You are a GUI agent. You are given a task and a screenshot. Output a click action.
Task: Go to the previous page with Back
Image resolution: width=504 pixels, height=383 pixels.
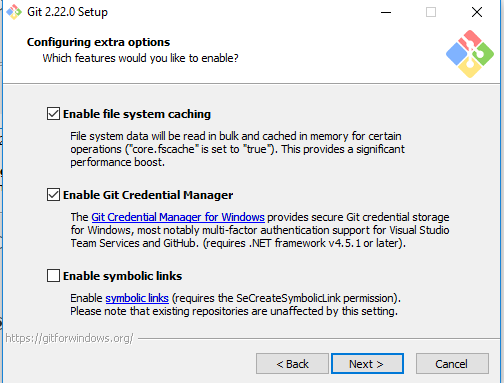coord(292,364)
